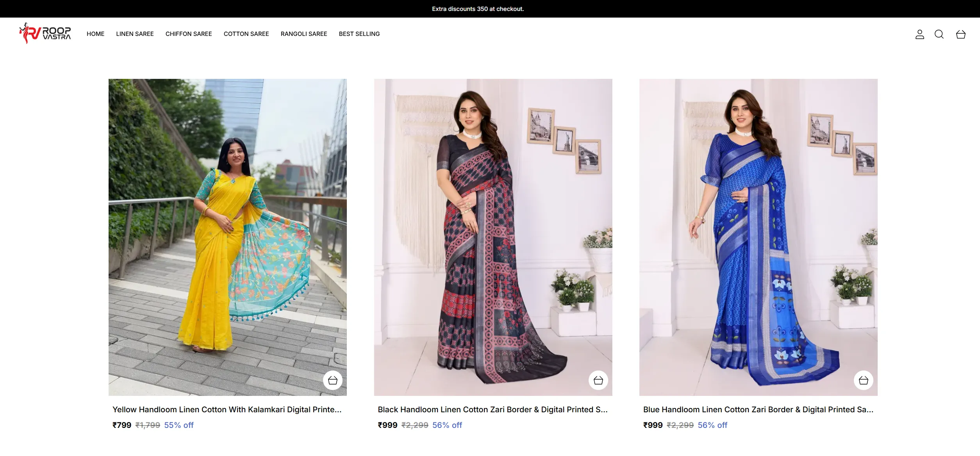This screenshot has width=980, height=456.
Task: Open the Roop Vastra logo homepage
Action: [x=45, y=34]
